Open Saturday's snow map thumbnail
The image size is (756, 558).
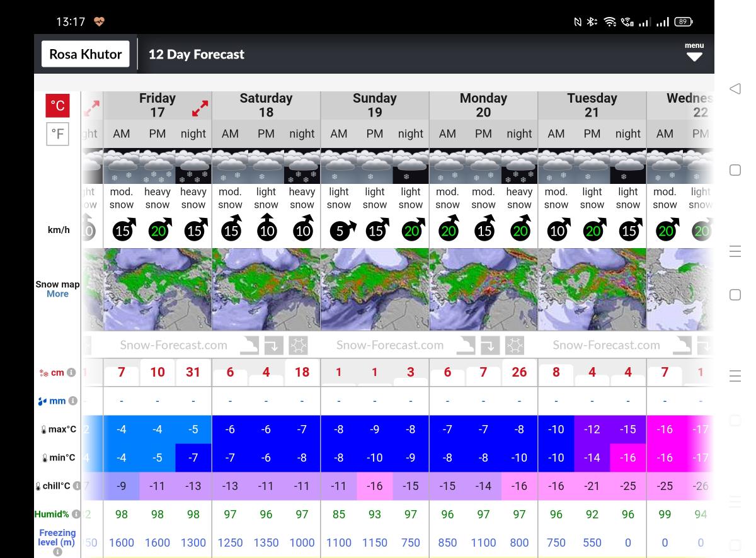(x=266, y=290)
